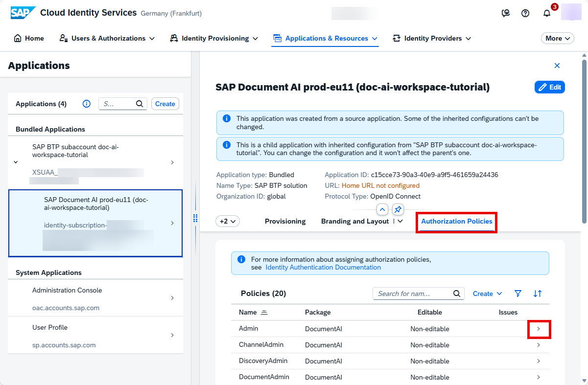Viewport: 588px width, 385px height.
Task: Click Create application button
Action: [x=165, y=104]
